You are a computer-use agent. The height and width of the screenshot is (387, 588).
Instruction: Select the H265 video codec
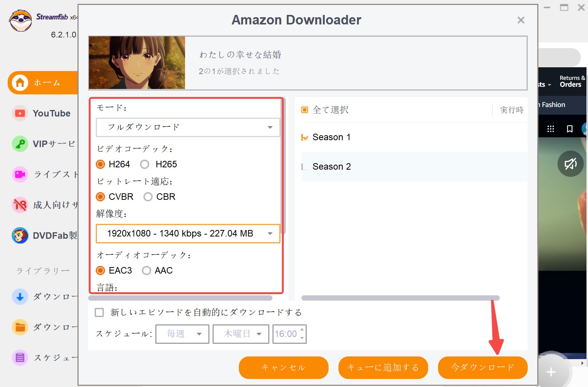coord(145,164)
